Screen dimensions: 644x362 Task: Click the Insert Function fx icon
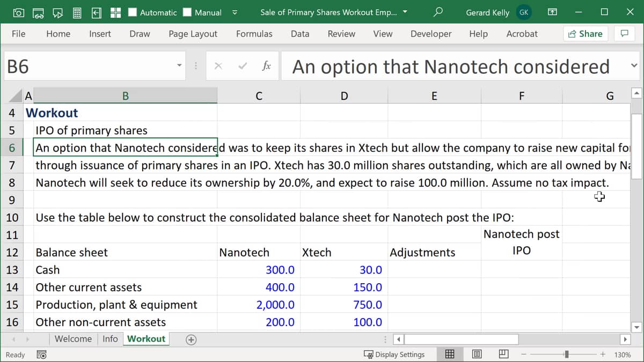266,66
